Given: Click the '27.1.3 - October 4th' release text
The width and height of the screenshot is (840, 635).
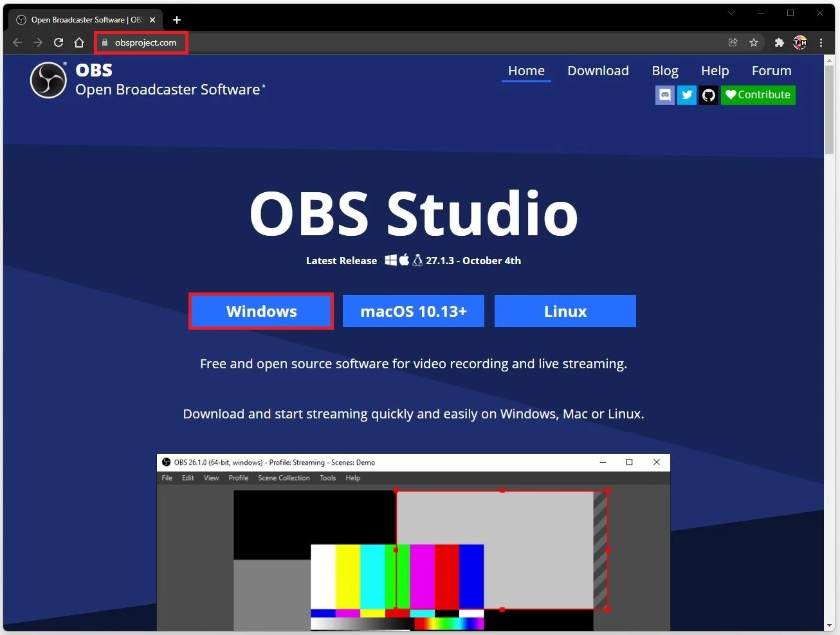Looking at the screenshot, I should 473,260.
